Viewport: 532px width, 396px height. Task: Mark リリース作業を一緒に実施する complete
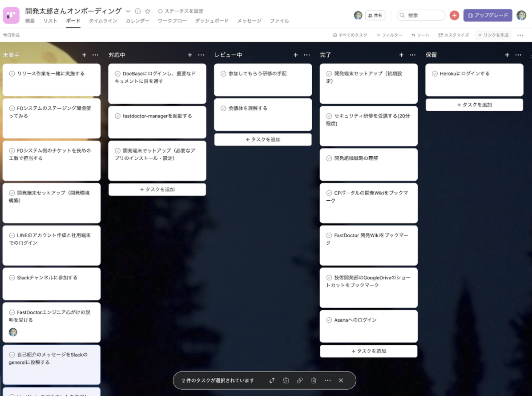tap(12, 73)
